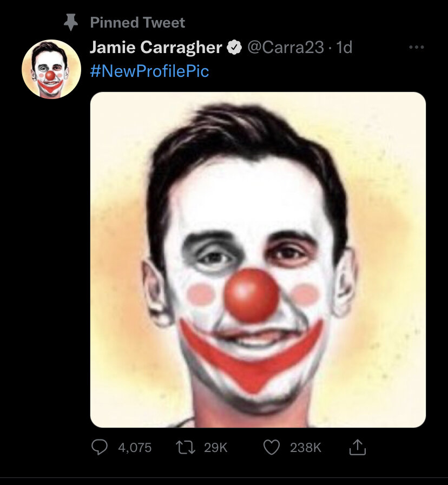Open the three-dot more options menu

tap(416, 48)
